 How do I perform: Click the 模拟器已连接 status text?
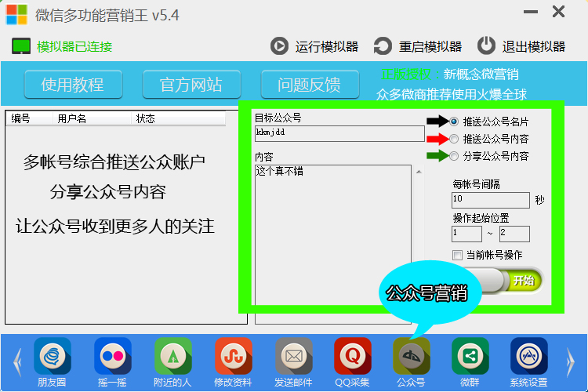[x=74, y=46]
